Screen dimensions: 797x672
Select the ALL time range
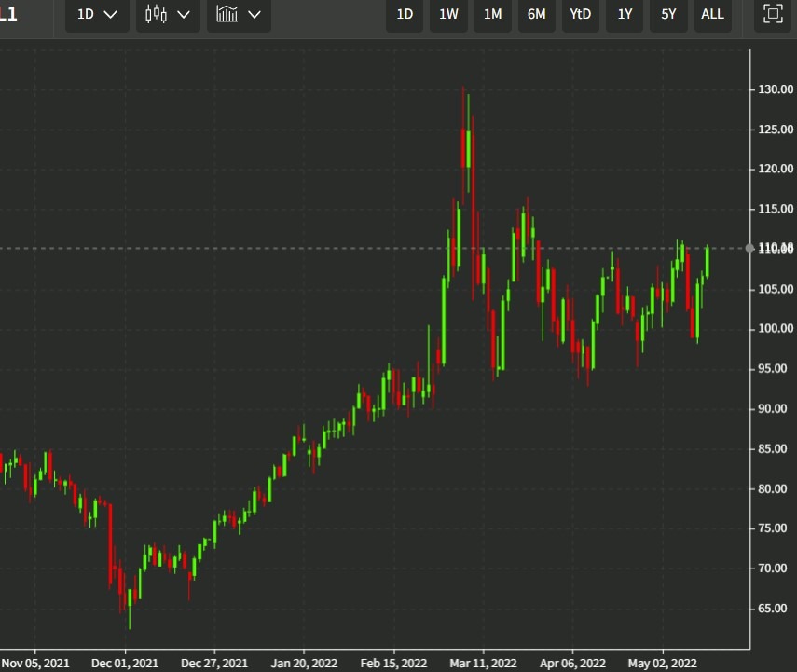(x=712, y=14)
